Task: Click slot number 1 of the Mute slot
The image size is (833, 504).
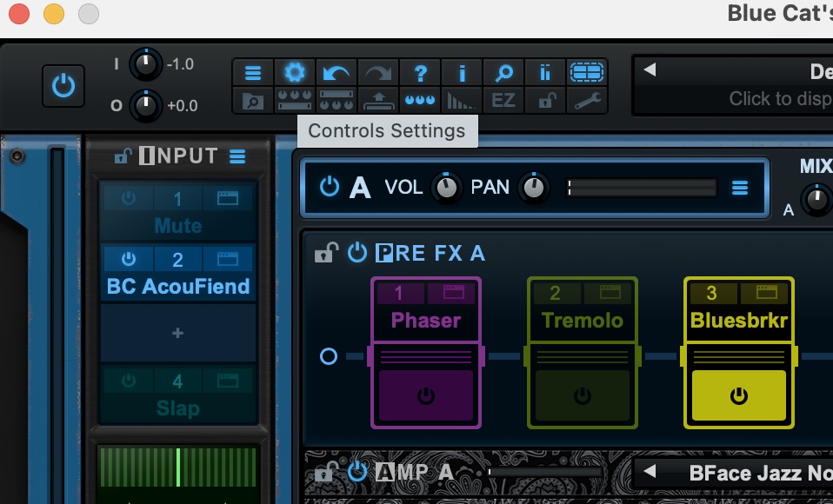Action: point(177,199)
